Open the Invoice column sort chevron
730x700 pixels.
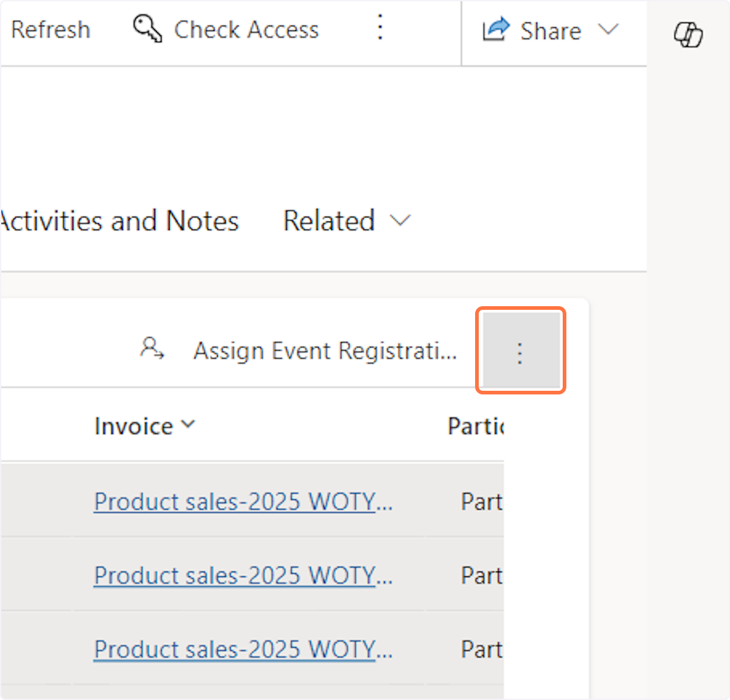tap(188, 425)
